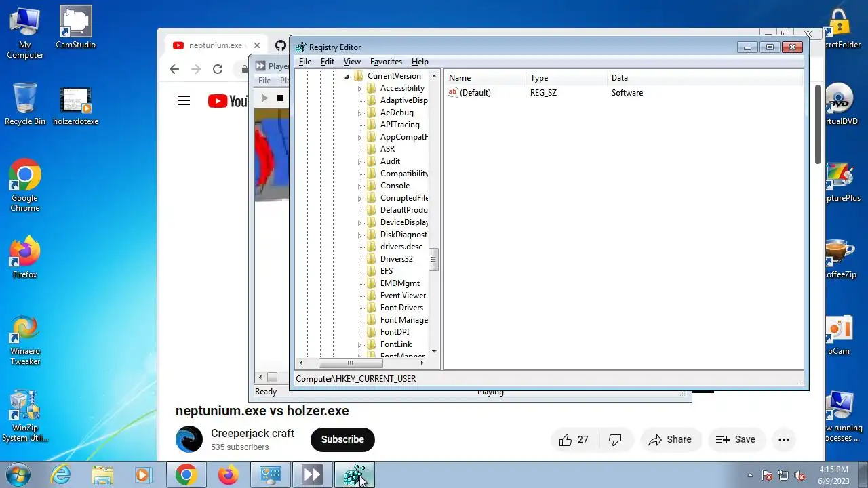Open the holzerdotexe desktop file

75,106
